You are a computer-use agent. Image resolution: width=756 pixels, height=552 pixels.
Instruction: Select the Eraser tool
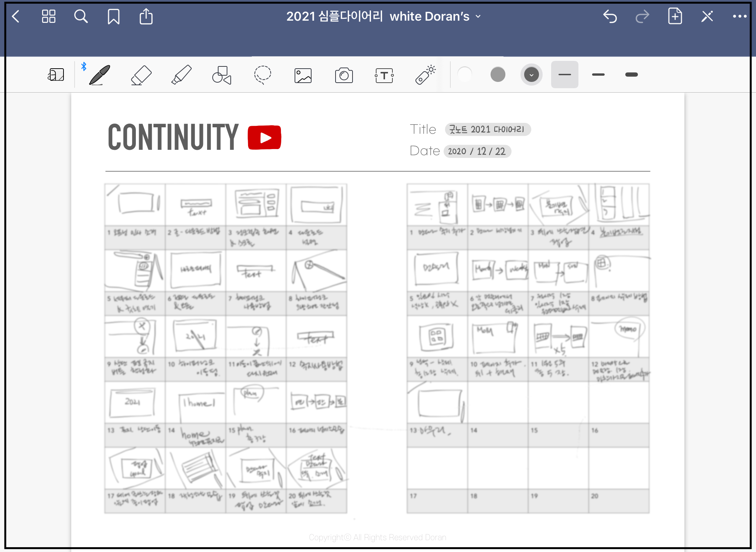click(x=141, y=75)
